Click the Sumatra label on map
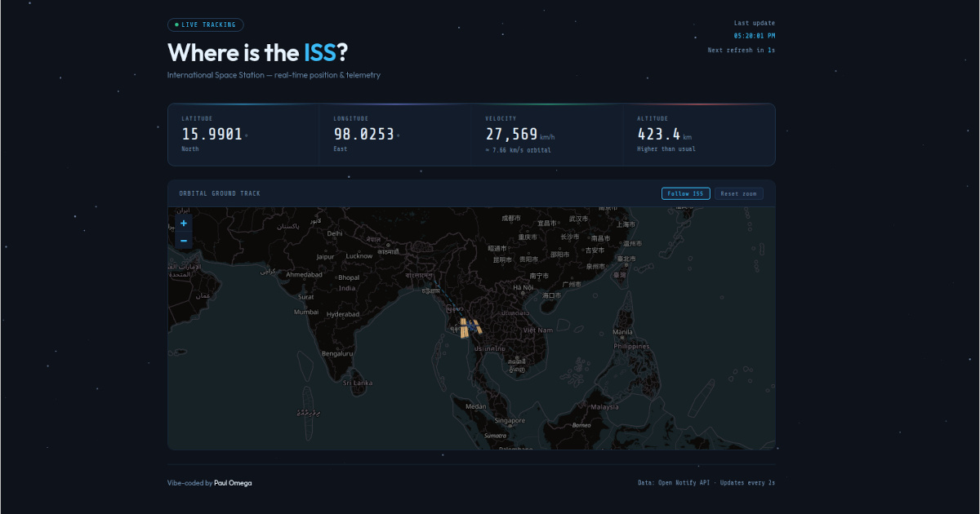The height and width of the screenshot is (514, 980). (496, 436)
